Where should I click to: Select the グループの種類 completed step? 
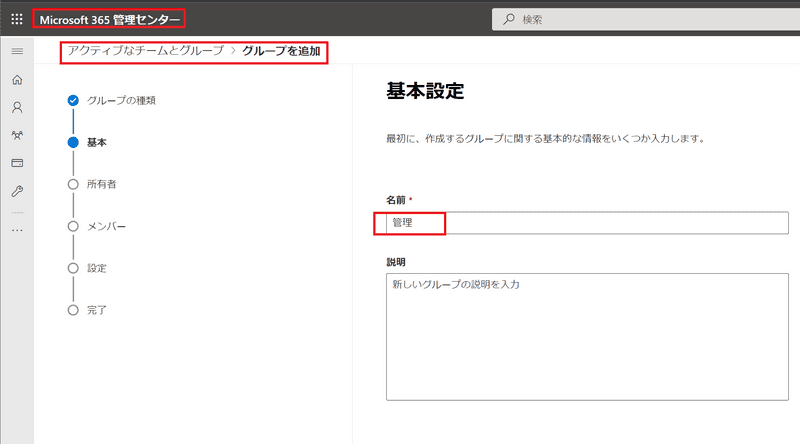point(120,100)
